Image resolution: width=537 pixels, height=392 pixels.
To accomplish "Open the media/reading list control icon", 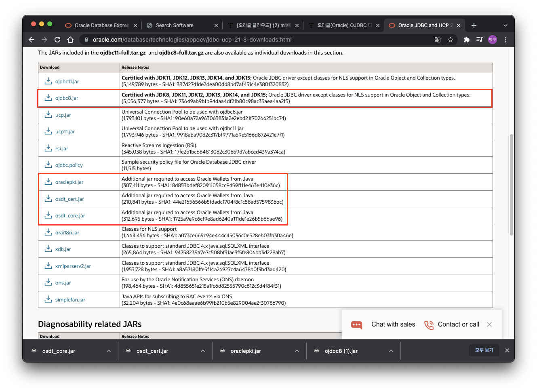I will click(480, 40).
